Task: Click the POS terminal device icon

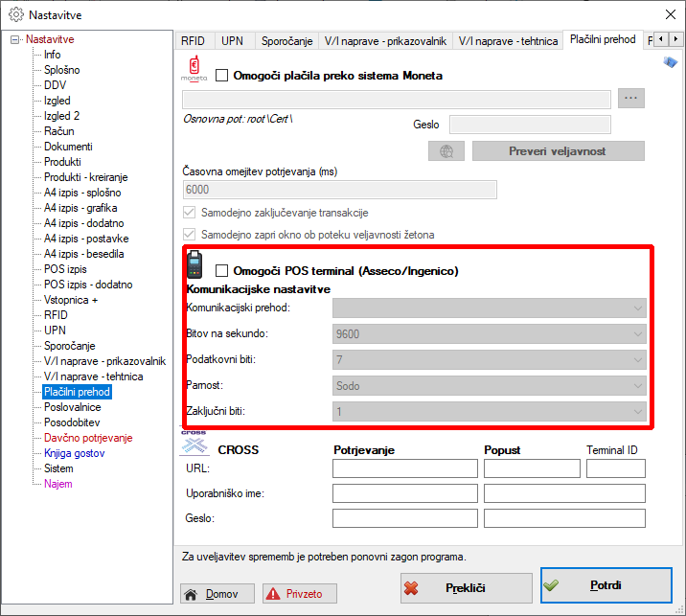Action: (x=195, y=265)
